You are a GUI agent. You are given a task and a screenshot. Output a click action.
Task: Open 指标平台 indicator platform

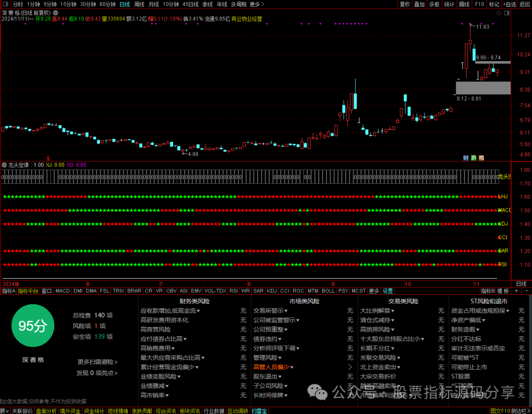(28, 291)
